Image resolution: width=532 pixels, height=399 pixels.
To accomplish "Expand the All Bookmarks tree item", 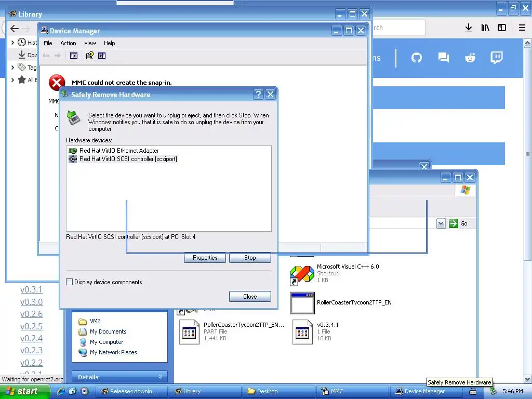I will click(x=12, y=79).
